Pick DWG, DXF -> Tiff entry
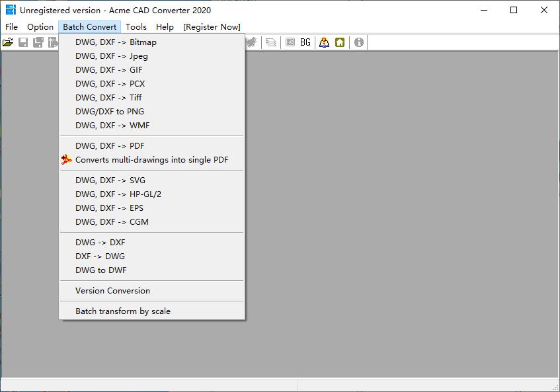Screen dimensions: 560x392 [152, 98]
